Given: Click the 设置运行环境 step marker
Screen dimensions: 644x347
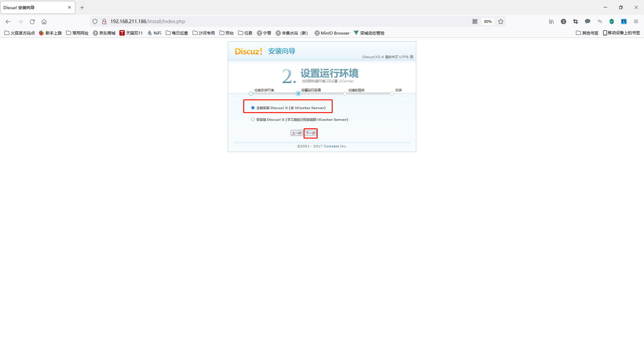Looking at the screenshot, I should point(298,94).
